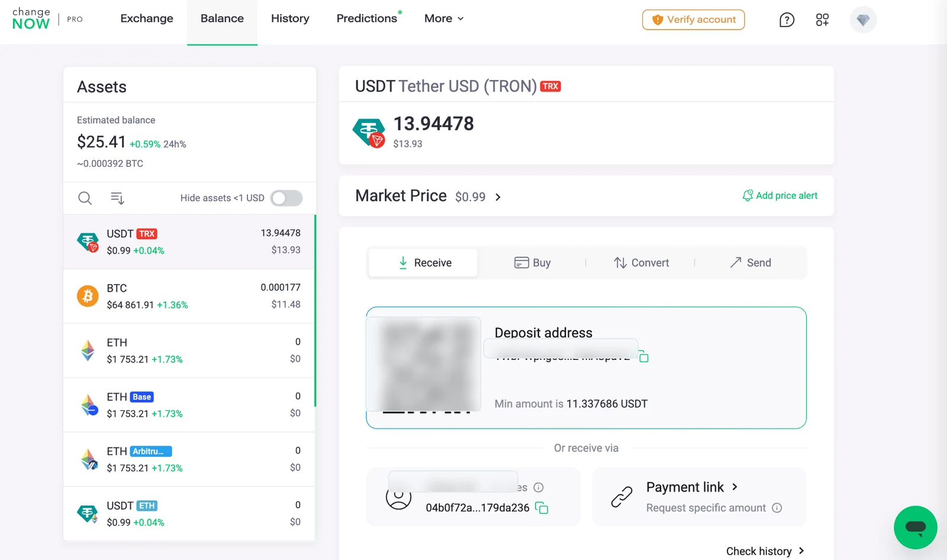947x560 pixels.
Task: Click the PRO label next to logo
Action: (75, 20)
